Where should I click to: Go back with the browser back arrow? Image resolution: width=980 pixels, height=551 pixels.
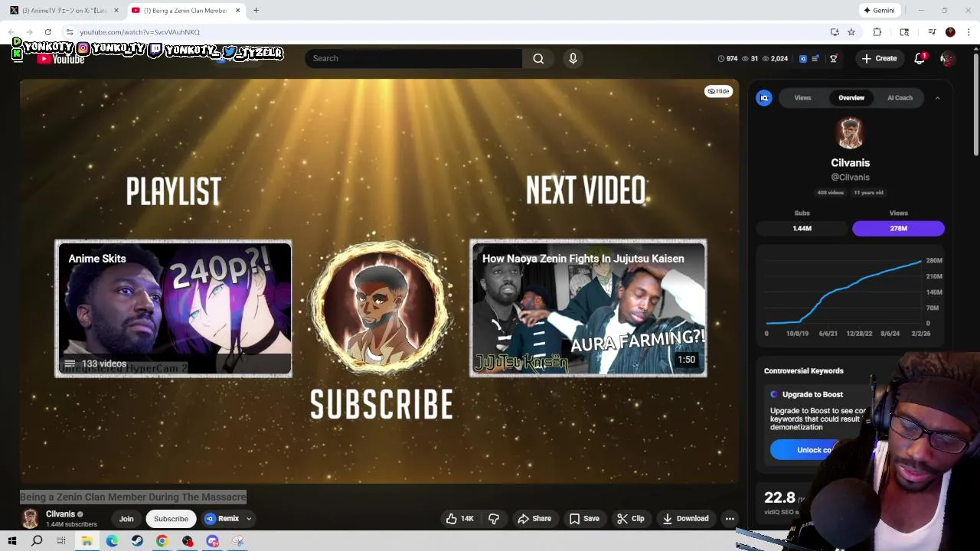click(x=11, y=32)
